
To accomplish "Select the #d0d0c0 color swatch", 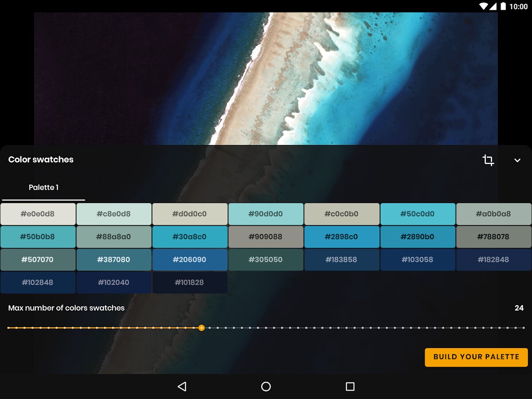I will [190, 214].
